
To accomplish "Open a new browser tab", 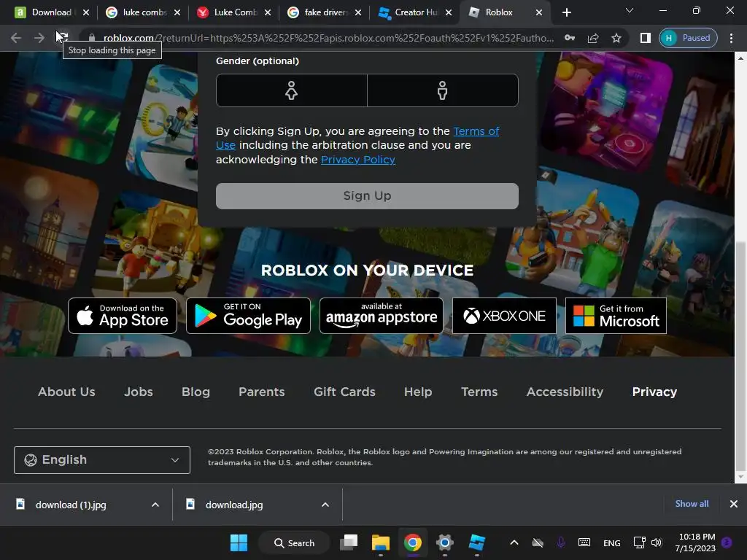I will [566, 12].
